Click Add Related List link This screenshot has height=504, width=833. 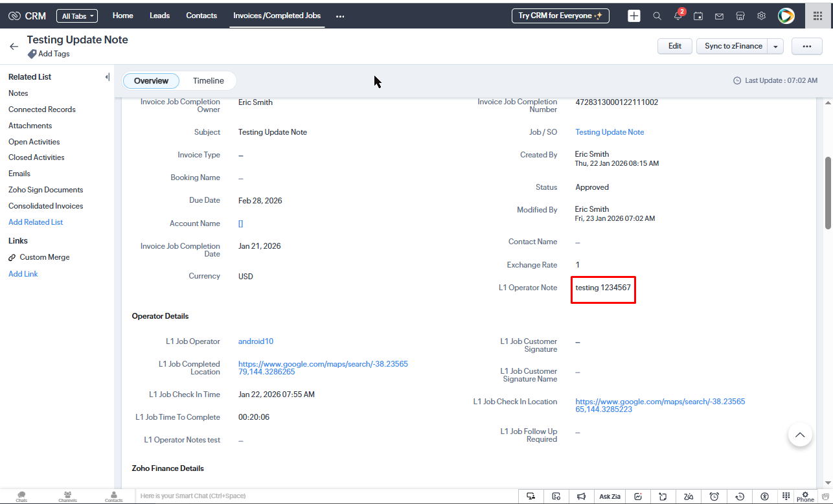click(36, 222)
